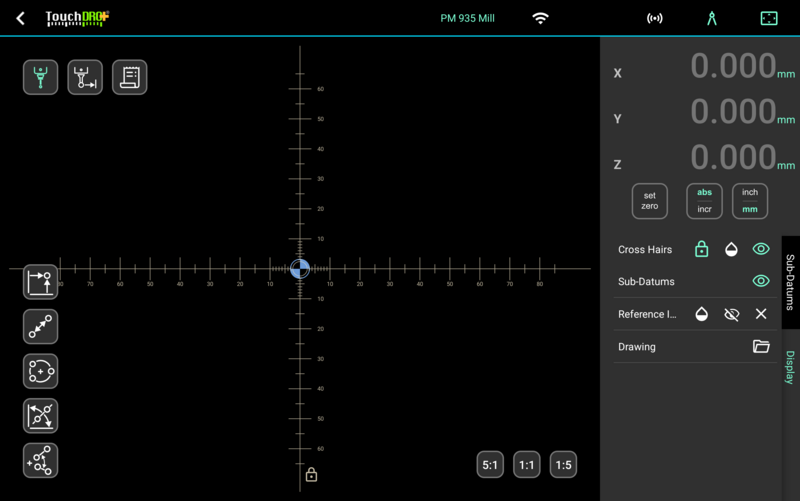
Task: Select the tool offset icon
Action: click(x=85, y=77)
